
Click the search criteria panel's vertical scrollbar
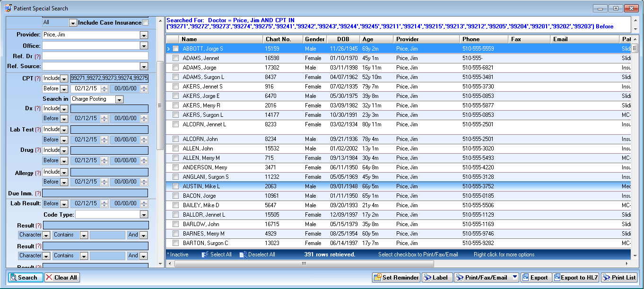tap(160, 105)
